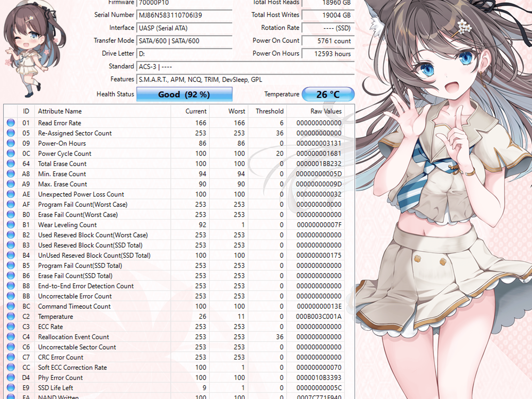Image resolution: width=532 pixels, height=399 pixels.
Task: Click the status icon for Program Fail Count(Worst Case)
Action: point(11,204)
